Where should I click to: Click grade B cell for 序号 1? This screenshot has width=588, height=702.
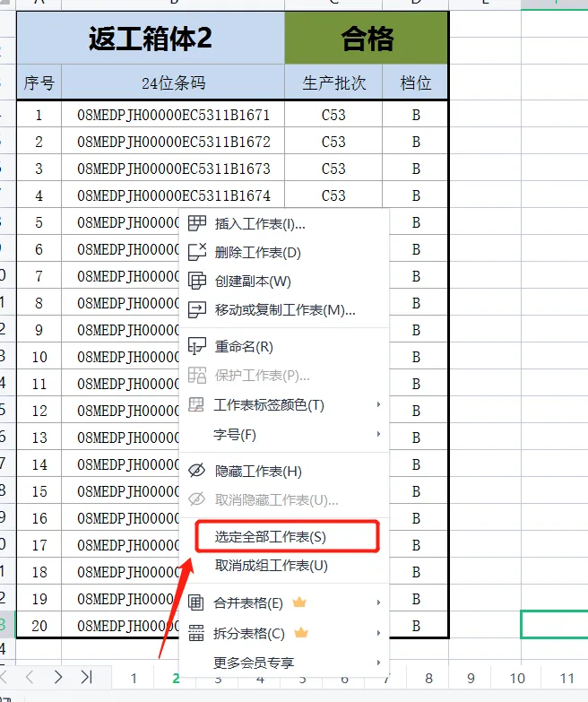416,115
